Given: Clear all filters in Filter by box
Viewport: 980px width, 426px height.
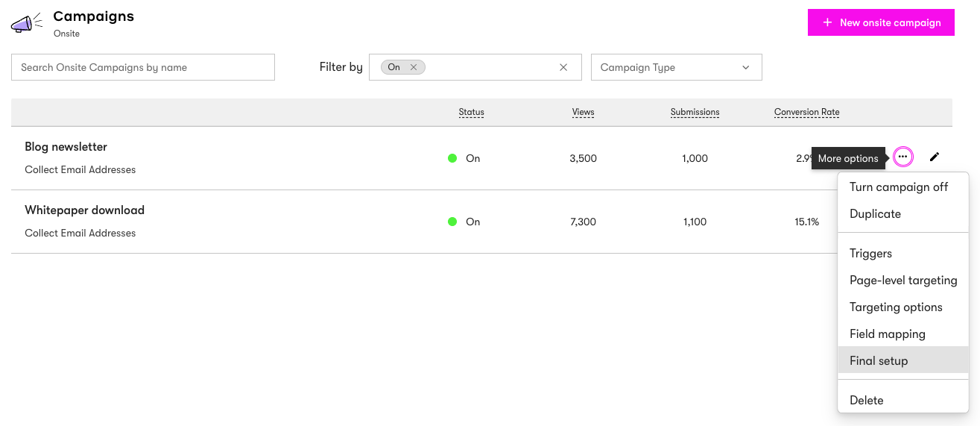Looking at the screenshot, I should pos(563,67).
